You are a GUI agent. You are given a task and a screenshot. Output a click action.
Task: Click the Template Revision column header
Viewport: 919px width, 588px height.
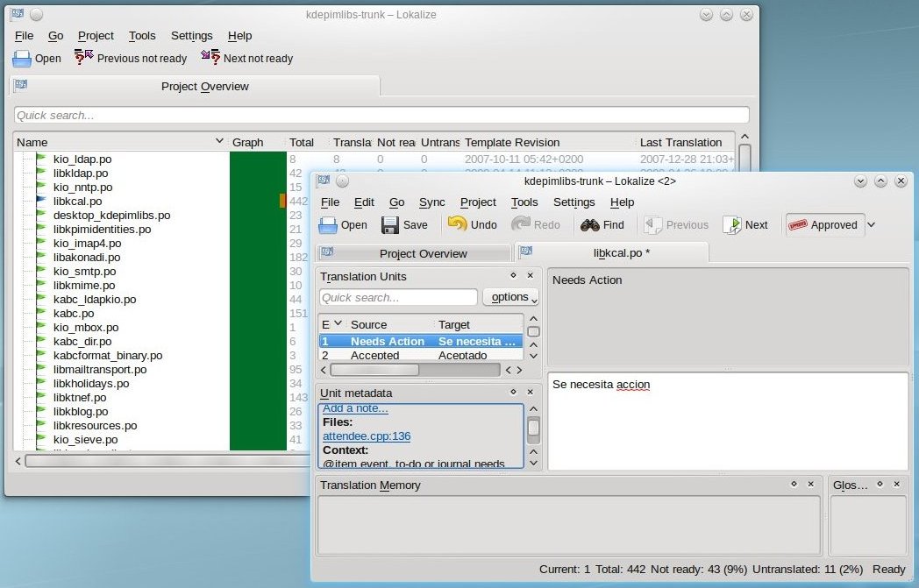[x=512, y=142]
